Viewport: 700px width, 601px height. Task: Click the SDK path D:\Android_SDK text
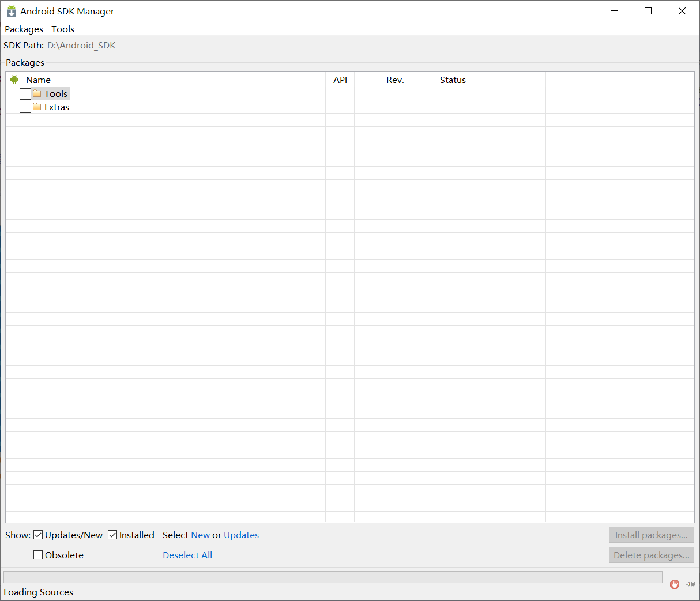(x=81, y=45)
